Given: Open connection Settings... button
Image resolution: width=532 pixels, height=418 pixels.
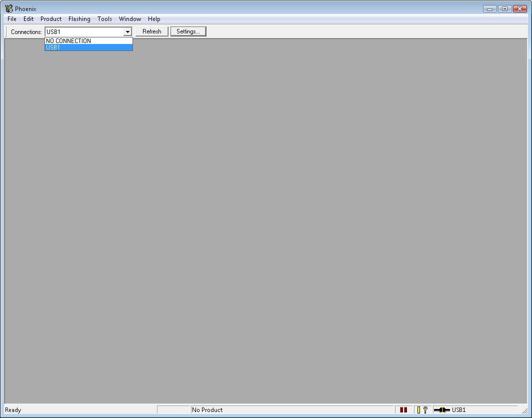Looking at the screenshot, I should [x=188, y=31].
